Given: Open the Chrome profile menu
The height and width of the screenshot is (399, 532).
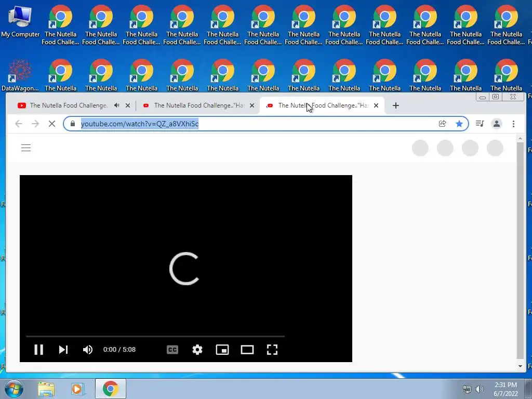Looking at the screenshot, I should click(x=497, y=124).
